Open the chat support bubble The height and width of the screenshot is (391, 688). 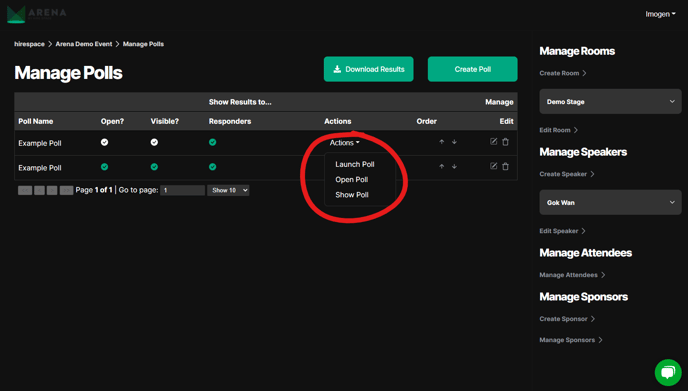[668, 373]
